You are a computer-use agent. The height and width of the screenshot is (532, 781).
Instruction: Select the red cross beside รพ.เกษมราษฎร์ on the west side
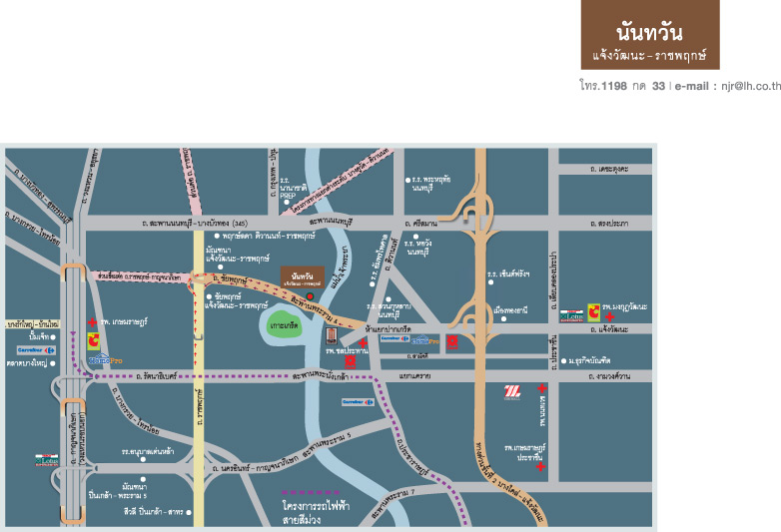click(x=94, y=323)
